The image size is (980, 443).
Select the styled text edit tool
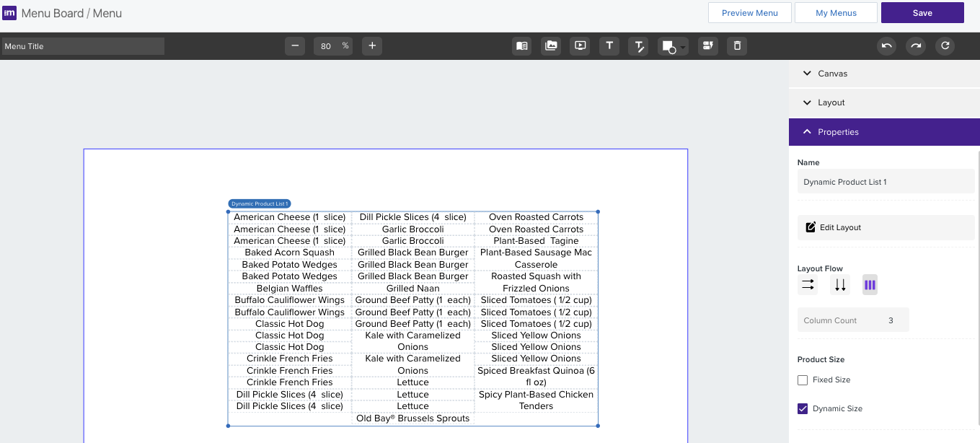tap(638, 46)
